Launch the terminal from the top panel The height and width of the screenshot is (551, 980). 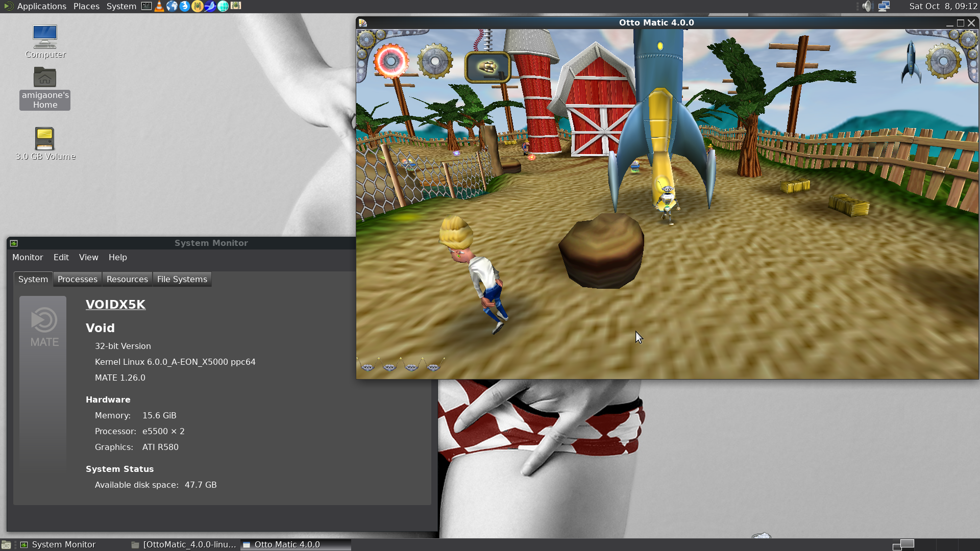146,6
